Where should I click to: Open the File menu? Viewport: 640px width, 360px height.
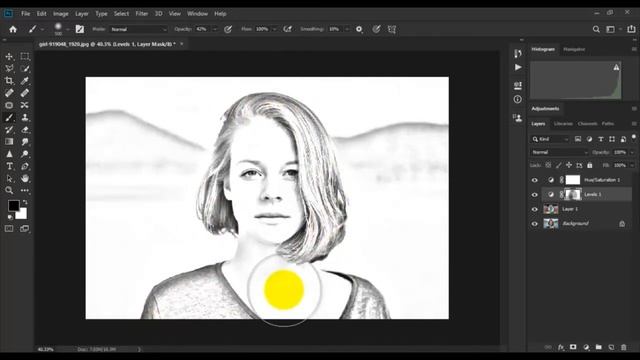(26, 13)
